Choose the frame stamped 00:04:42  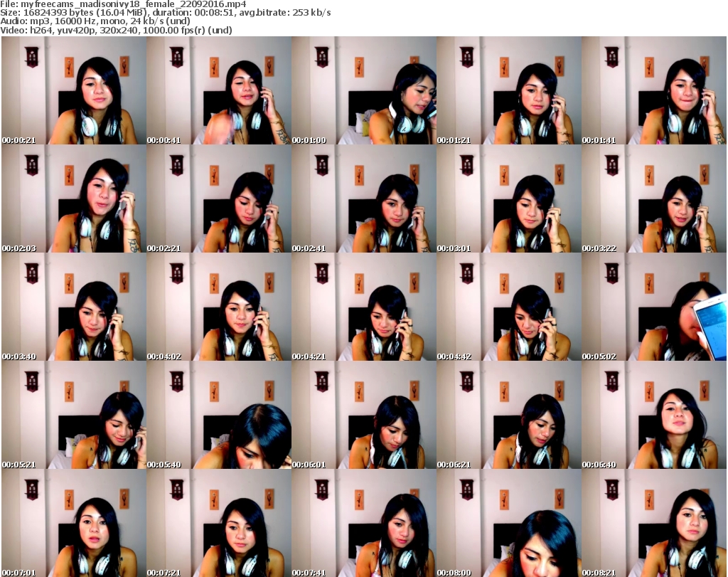(x=509, y=307)
